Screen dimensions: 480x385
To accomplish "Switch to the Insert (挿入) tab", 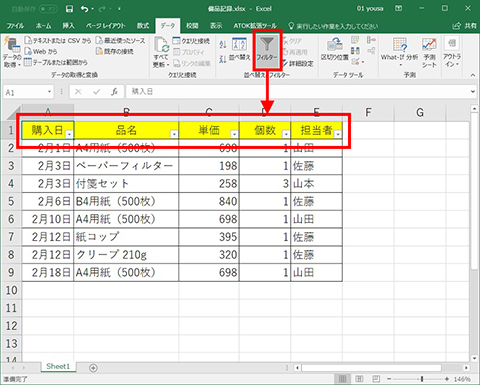I will pyautogui.click(x=68, y=26).
